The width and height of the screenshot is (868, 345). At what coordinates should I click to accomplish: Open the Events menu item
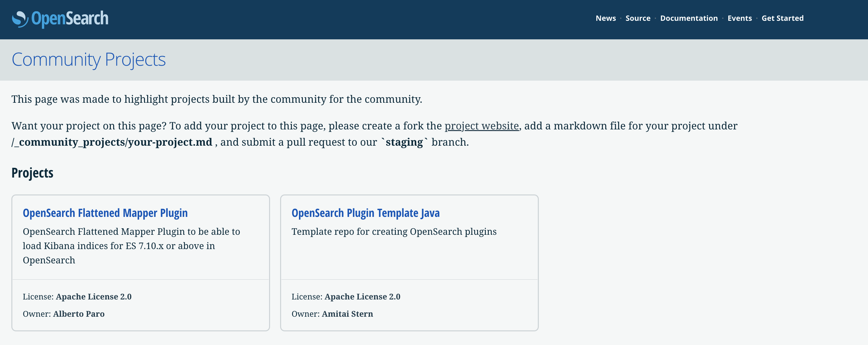click(x=740, y=18)
